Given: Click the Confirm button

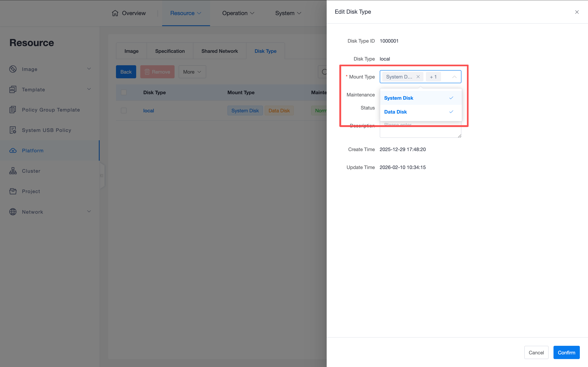Looking at the screenshot, I should [x=566, y=353].
